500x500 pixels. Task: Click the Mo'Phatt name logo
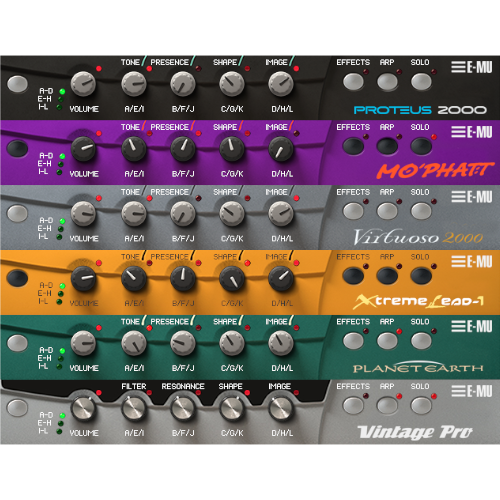tap(436, 170)
